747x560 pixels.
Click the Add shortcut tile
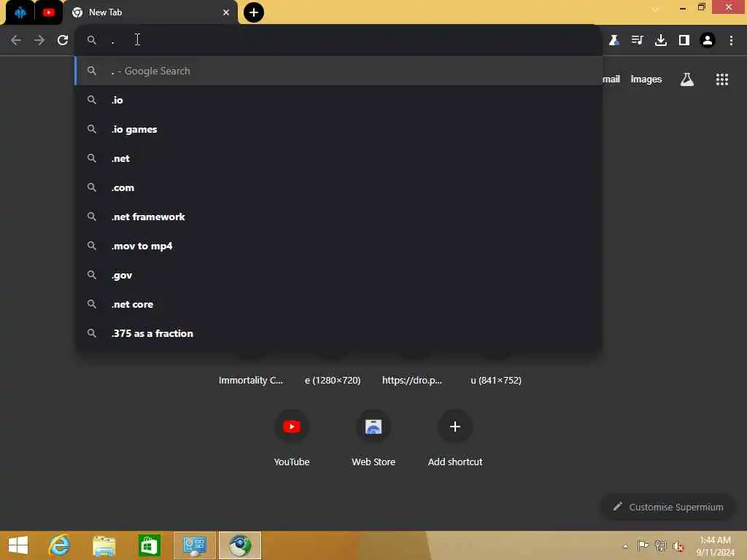point(455,438)
